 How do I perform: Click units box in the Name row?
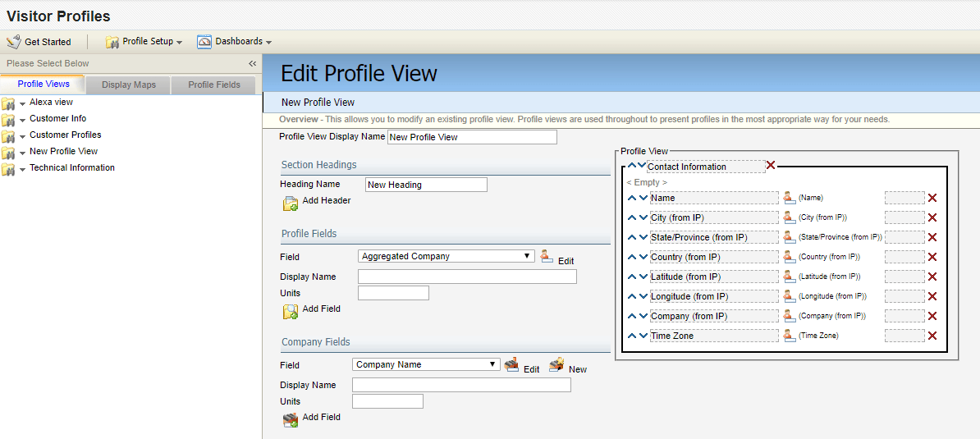904,198
